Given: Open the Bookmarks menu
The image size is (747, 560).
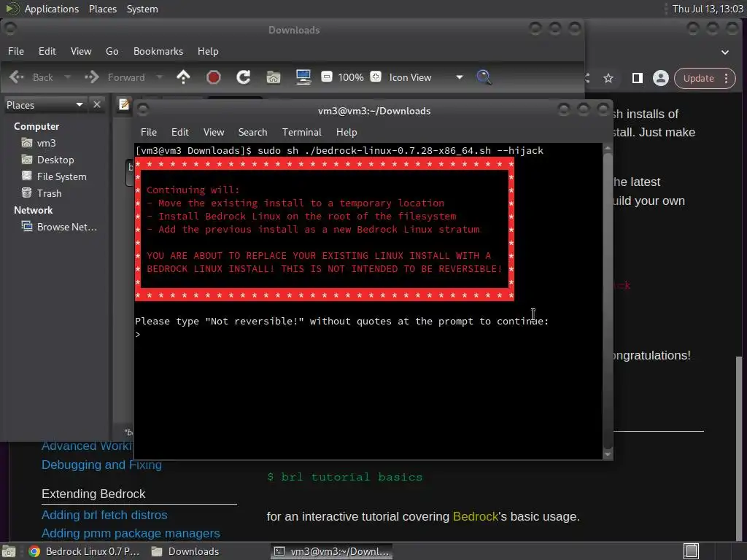Looking at the screenshot, I should click(x=158, y=51).
